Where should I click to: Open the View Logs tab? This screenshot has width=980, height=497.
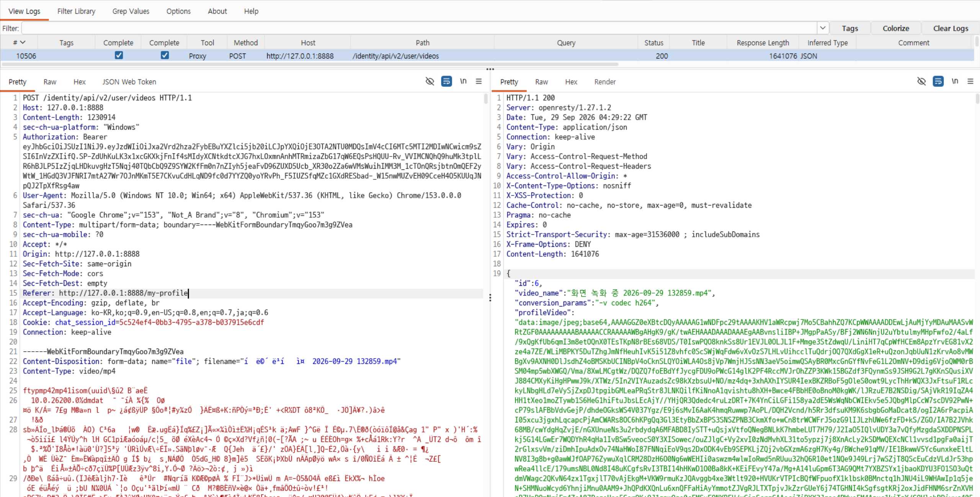(x=24, y=11)
